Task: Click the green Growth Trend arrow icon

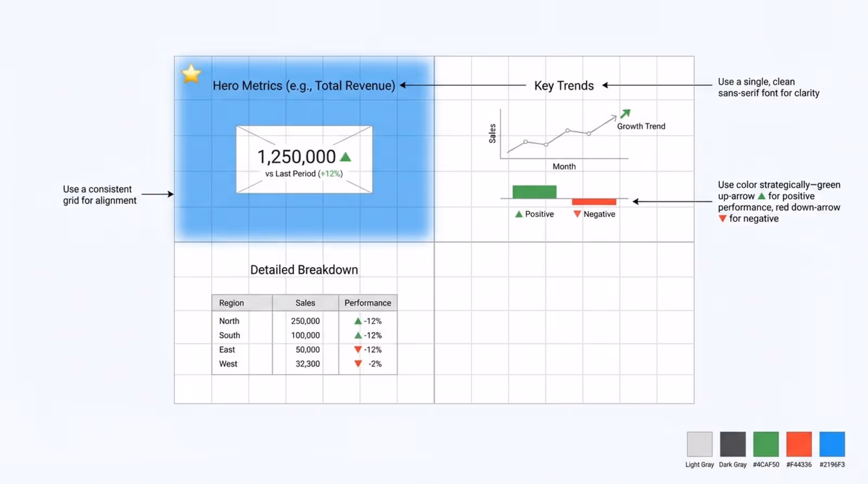Action: pos(626,113)
